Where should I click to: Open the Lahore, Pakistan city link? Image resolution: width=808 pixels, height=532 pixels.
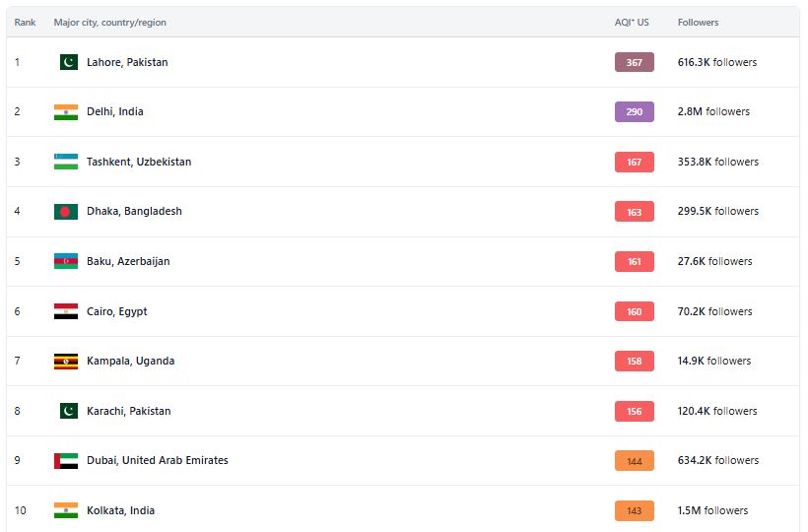coord(127,62)
